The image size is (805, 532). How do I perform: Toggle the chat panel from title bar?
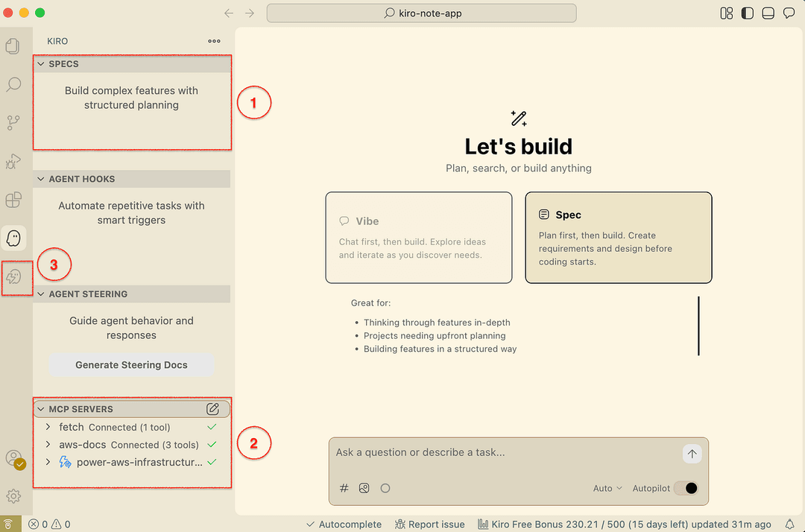(x=789, y=13)
